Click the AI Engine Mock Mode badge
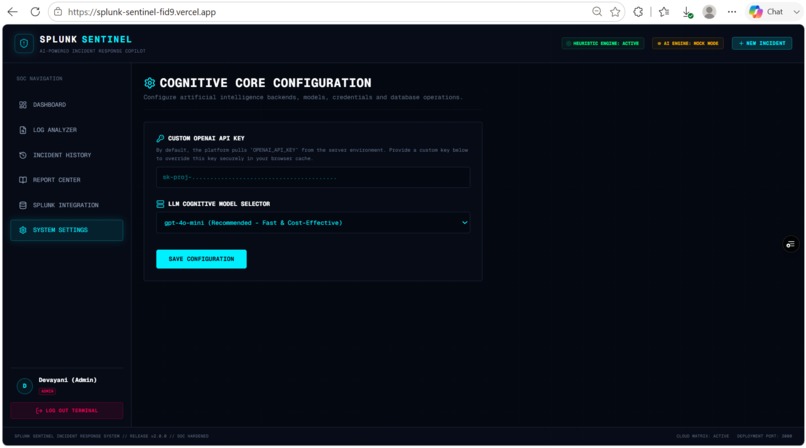Viewport: 806px width, 448px height. coord(688,43)
